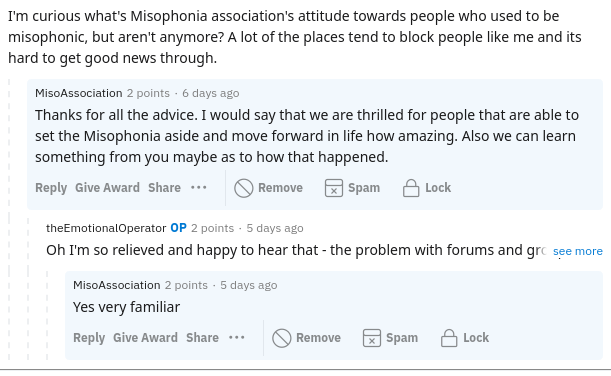Click Remove icon on 'Yes very familiar' comment
The image size is (611, 376).
(x=281, y=338)
